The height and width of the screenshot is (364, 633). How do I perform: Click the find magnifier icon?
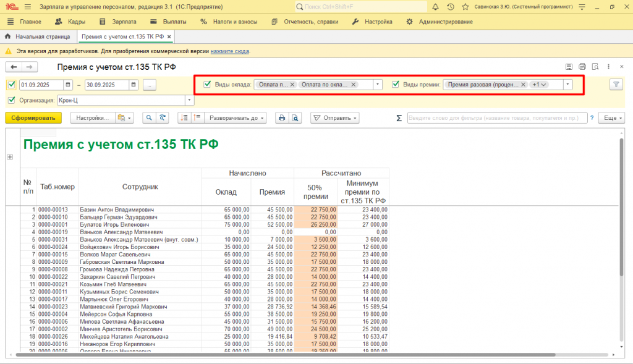pyautogui.click(x=149, y=117)
